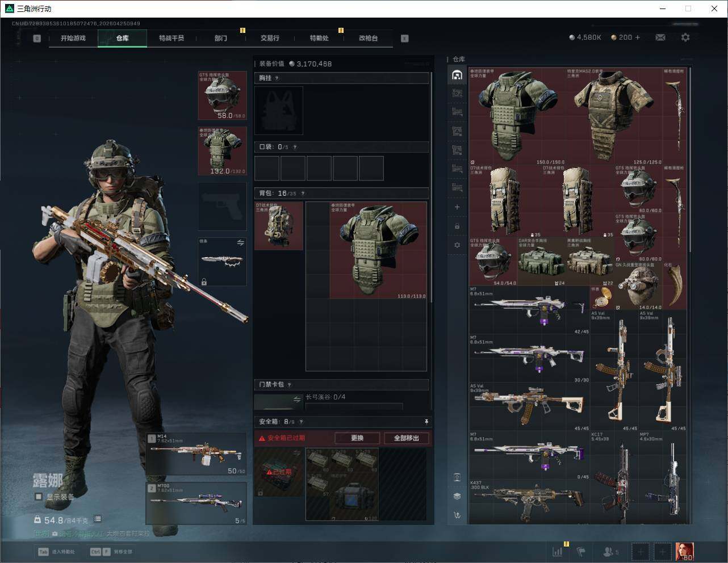Open the 开始游戏 tab

point(73,38)
